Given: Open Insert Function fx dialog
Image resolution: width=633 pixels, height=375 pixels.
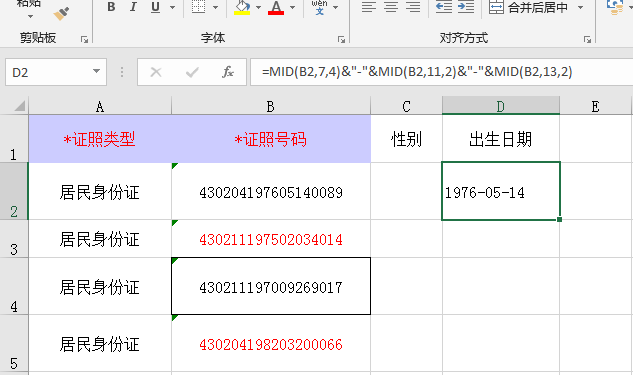Looking at the screenshot, I should pyautogui.click(x=228, y=72).
